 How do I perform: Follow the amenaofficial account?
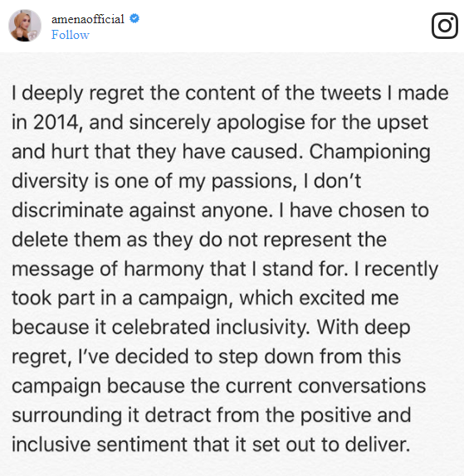point(71,35)
